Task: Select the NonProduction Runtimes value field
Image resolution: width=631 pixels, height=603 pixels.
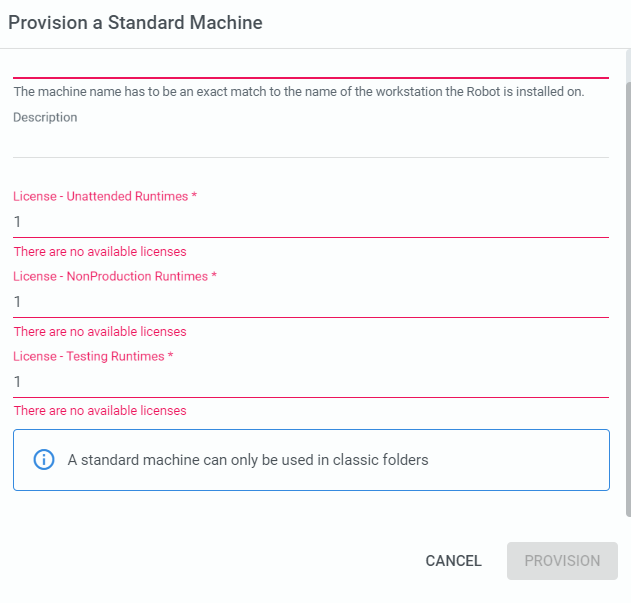Action: click(x=311, y=302)
